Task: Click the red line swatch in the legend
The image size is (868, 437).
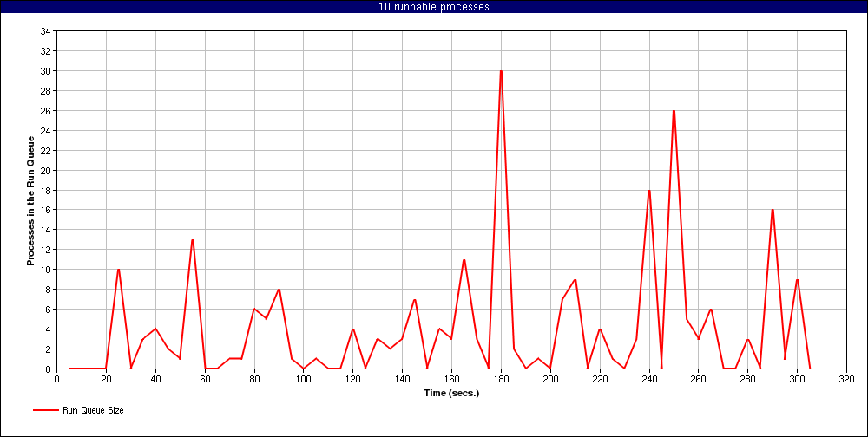Action: (46, 410)
